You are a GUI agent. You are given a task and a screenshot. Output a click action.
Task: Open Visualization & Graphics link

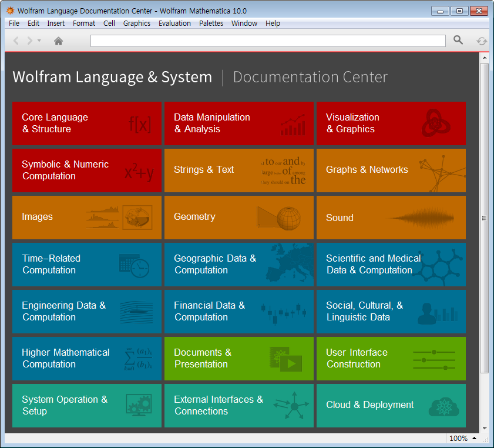tap(352, 123)
